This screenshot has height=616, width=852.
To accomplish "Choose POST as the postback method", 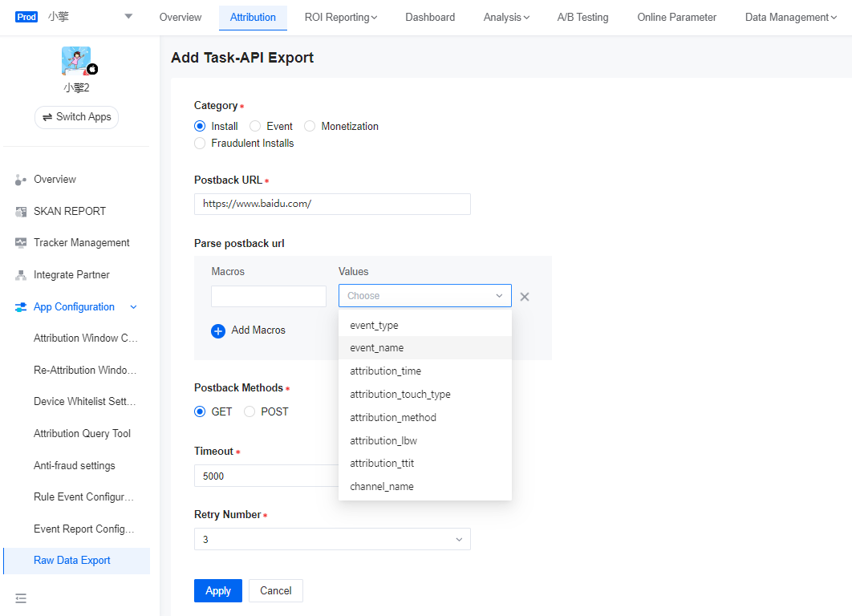I will (x=250, y=411).
